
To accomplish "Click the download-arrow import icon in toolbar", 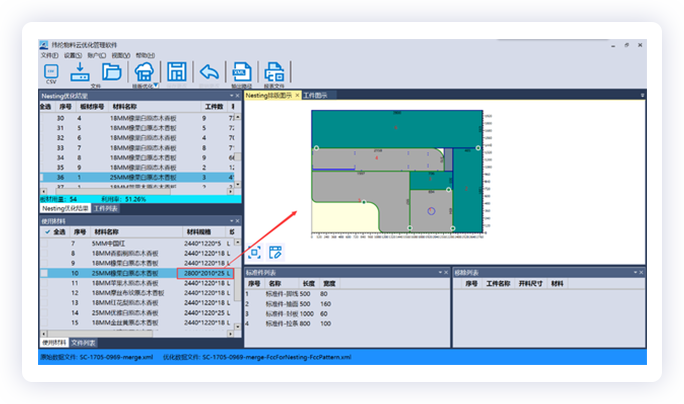I will [x=80, y=72].
